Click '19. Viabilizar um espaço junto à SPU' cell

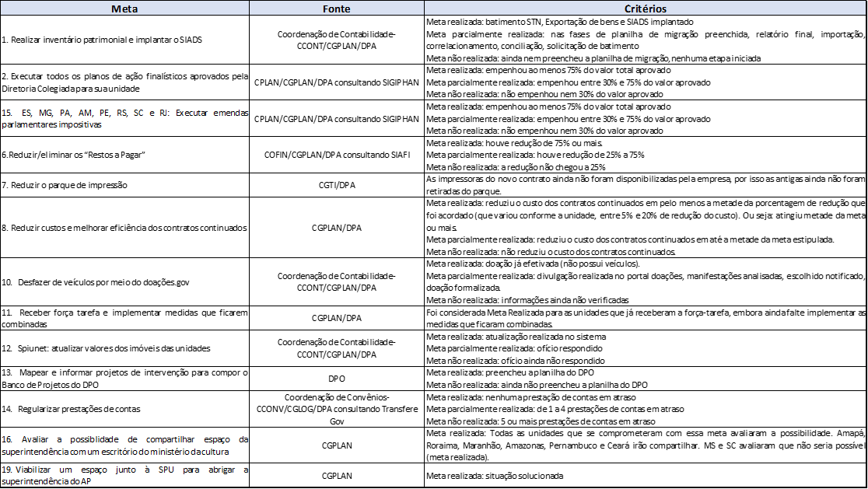[x=124, y=476]
